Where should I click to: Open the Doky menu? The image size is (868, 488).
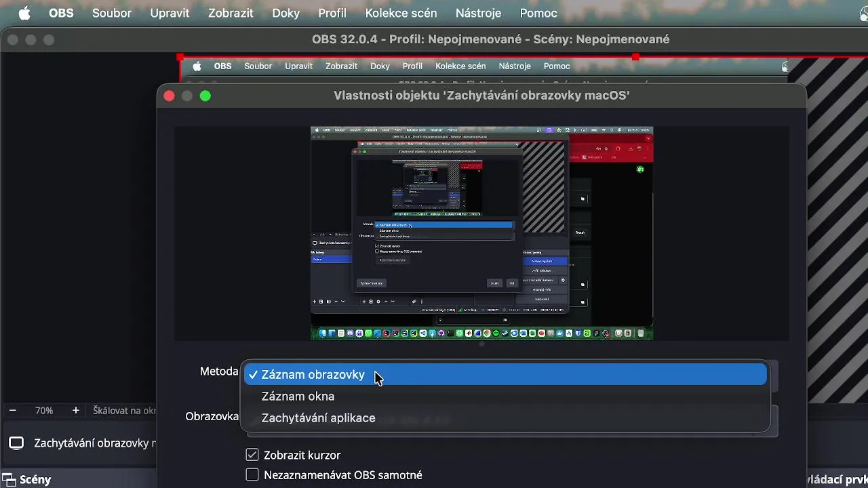[x=285, y=13]
